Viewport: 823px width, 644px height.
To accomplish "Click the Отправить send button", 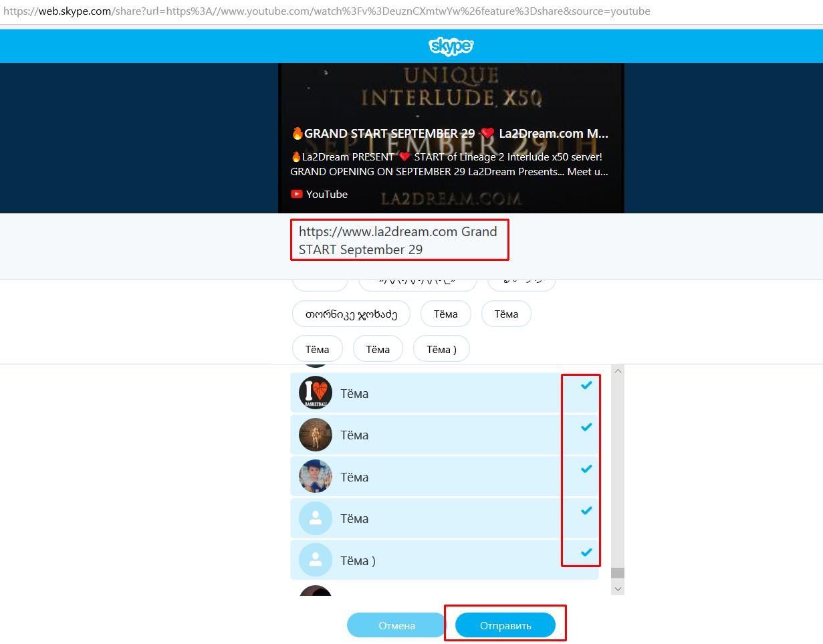I will 505,625.
